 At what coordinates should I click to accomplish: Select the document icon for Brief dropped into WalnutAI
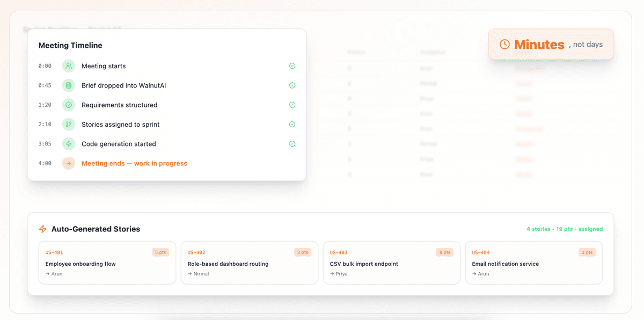pos(68,85)
